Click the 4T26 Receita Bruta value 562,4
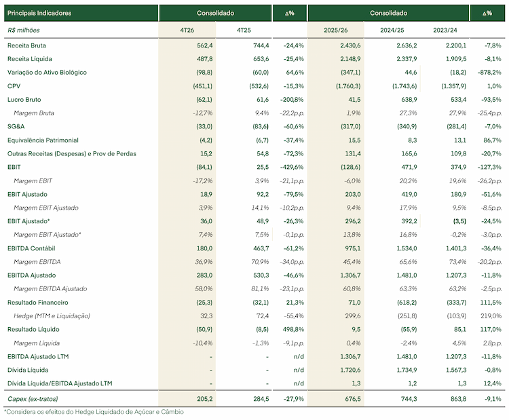This screenshot has width=509, height=420. tap(204, 45)
